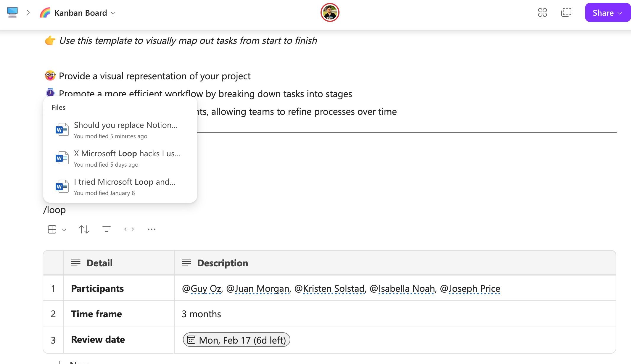This screenshot has width=631, height=364.
Task: Select file 'I tried Microsoft Loop and...'
Action: coord(120,186)
